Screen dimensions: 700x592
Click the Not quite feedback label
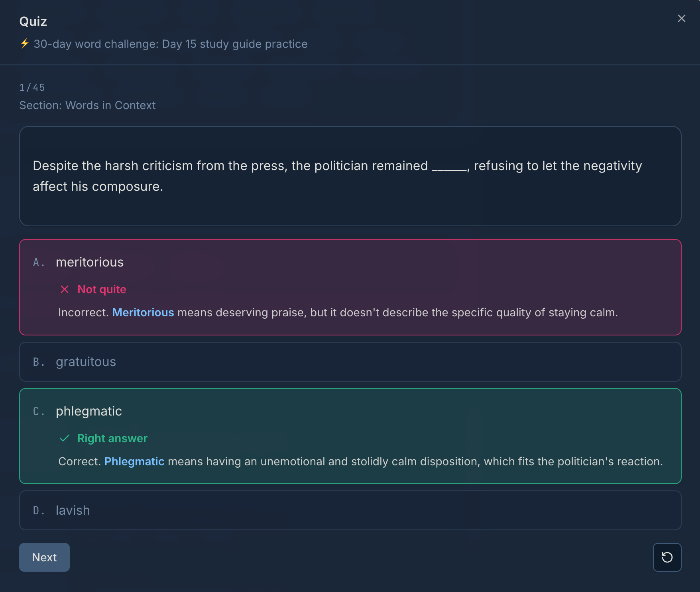(x=102, y=289)
